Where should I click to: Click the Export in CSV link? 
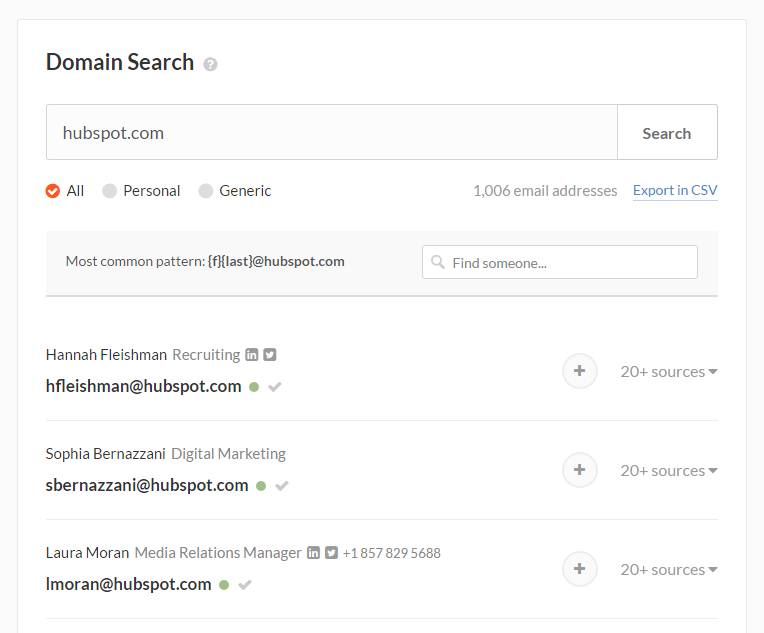pos(675,191)
